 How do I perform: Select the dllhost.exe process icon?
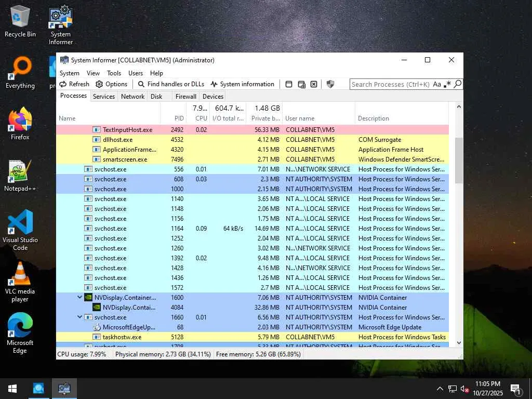pyautogui.click(x=97, y=139)
